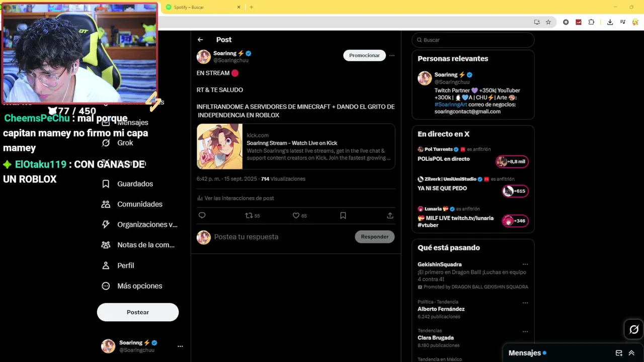Open the Mensajes drawer title
The height and width of the screenshot is (362, 644).
pyautogui.click(x=525, y=353)
